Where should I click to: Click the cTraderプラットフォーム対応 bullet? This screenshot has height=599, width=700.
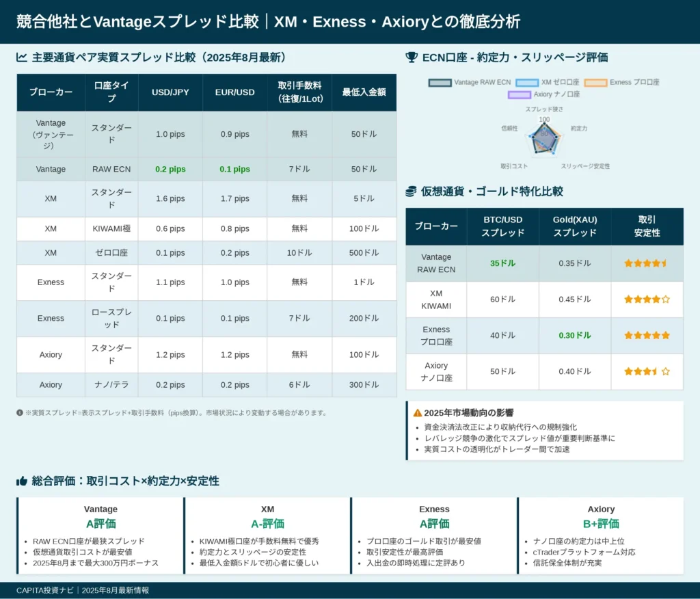pyautogui.click(x=584, y=552)
